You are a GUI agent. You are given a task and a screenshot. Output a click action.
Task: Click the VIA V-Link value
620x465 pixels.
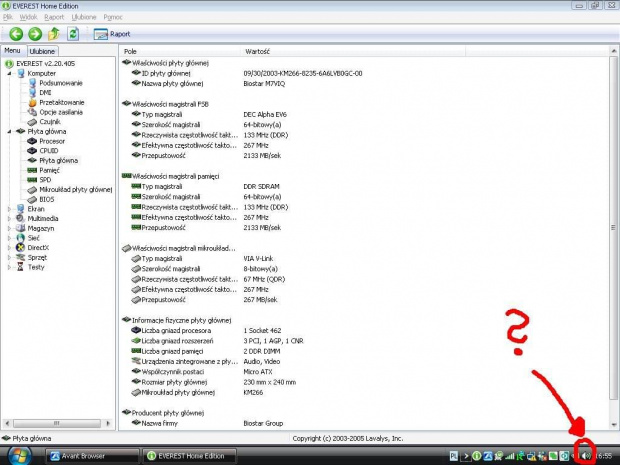point(258,259)
